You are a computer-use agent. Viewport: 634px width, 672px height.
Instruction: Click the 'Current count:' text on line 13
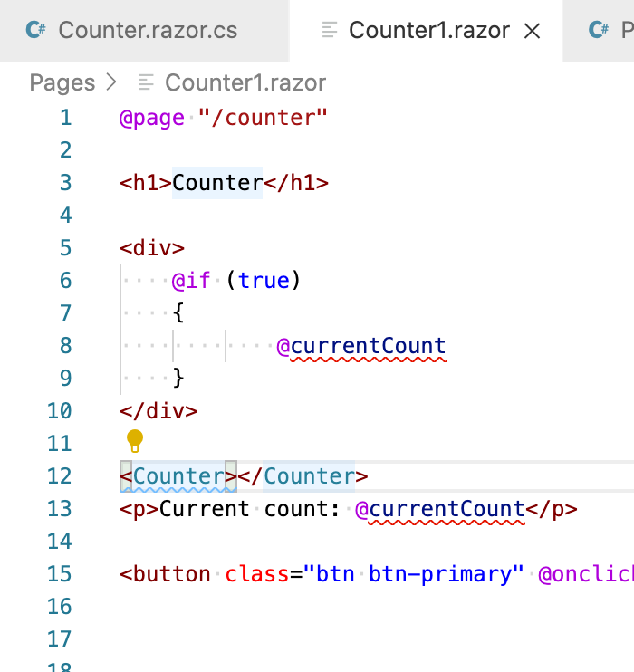(249, 509)
